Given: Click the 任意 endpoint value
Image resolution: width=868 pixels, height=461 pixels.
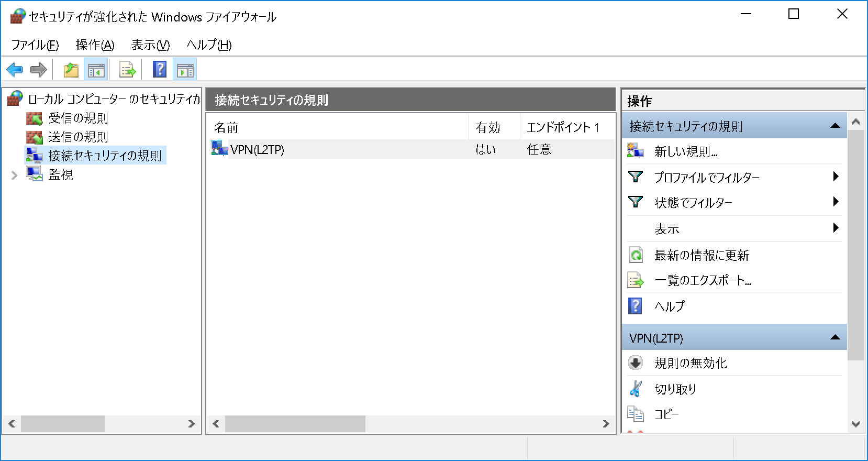Looking at the screenshot, I should [539, 149].
